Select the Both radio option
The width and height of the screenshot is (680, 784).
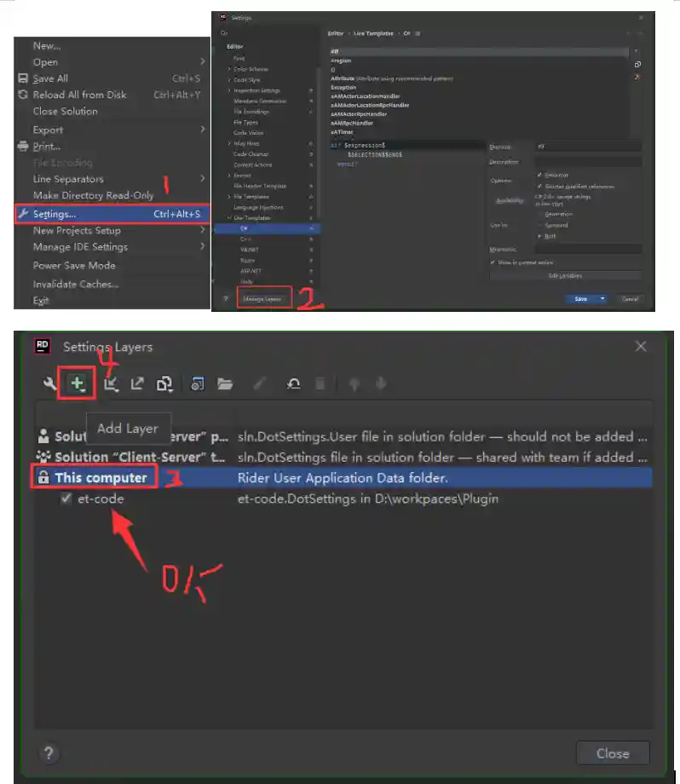[539, 236]
